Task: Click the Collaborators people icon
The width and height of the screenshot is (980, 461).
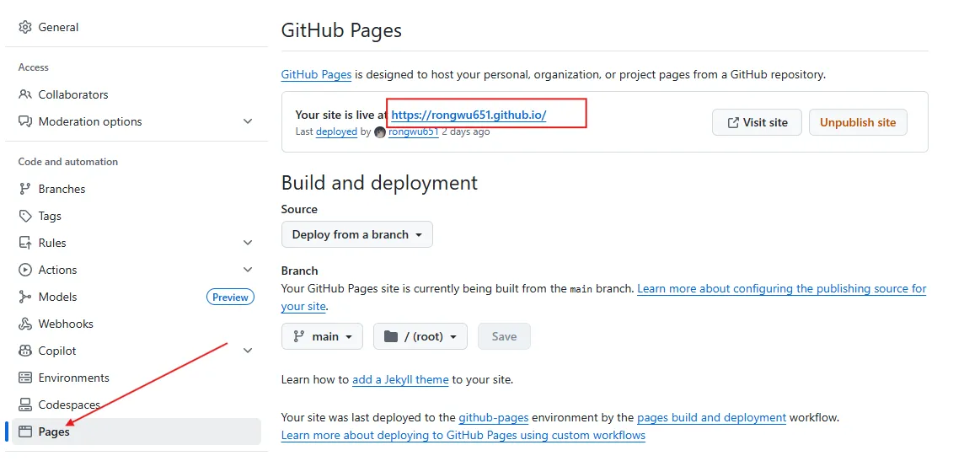Action: point(25,94)
